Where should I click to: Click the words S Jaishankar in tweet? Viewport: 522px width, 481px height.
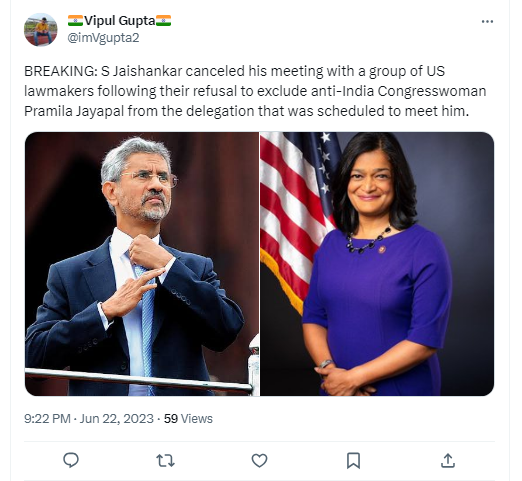pos(141,71)
